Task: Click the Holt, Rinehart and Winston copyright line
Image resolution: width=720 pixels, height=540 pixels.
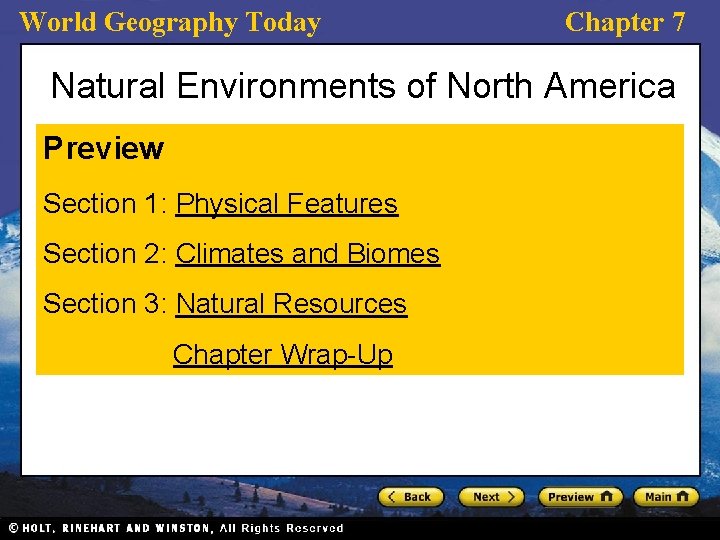Action: pos(176,528)
